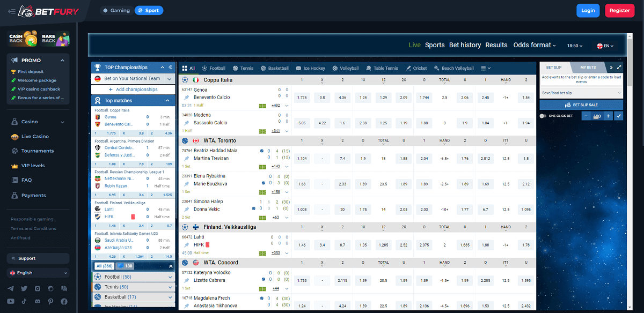This screenshot has width=644, height=313.
Task: Filter live events by Cricket
Action: click(x=416, y=68)
